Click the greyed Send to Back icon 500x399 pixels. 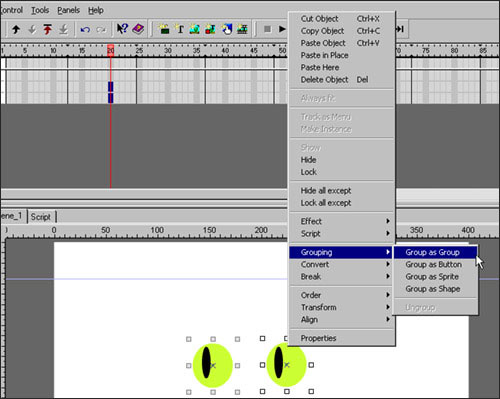(63, 30)
